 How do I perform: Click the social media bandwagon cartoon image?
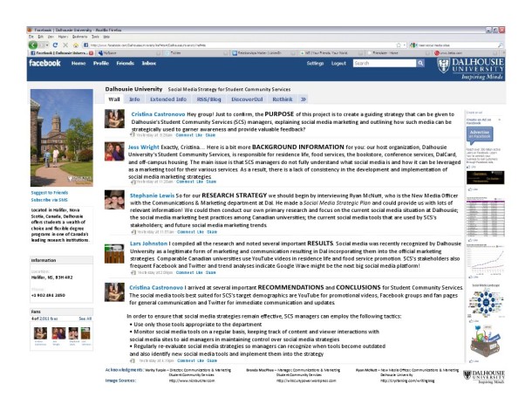click(485, 341)
